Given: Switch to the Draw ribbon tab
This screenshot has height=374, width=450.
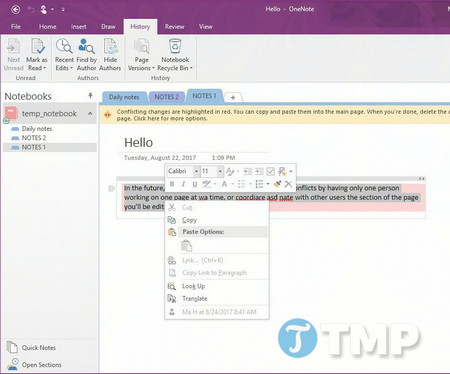Looking at the screenshot, I should (108, 27).
